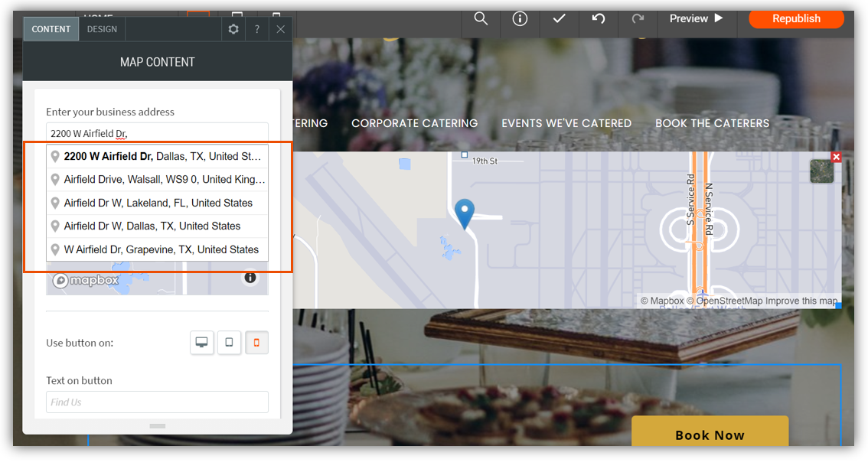Toggle button on desktop device

tap(202, 343)
